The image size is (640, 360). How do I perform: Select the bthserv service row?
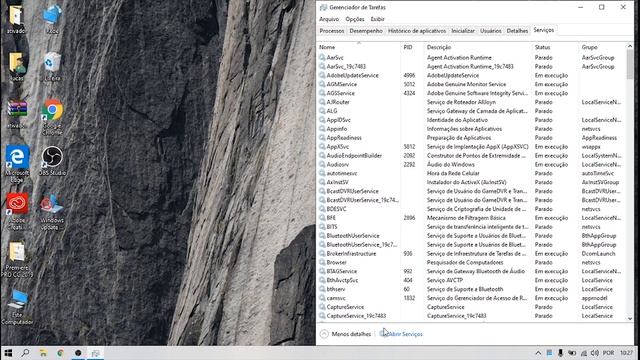click(x=471, y=289)
